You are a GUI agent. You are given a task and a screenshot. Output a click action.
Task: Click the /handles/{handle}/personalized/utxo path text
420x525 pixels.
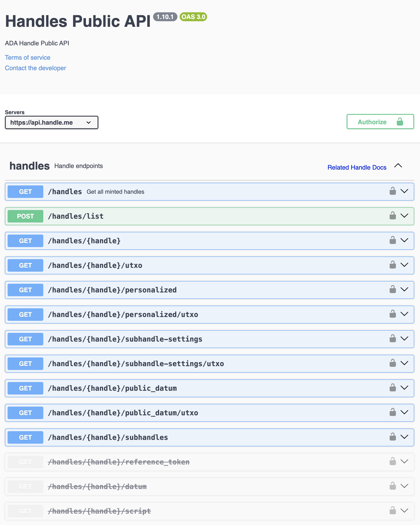click(x=123, y=315)
